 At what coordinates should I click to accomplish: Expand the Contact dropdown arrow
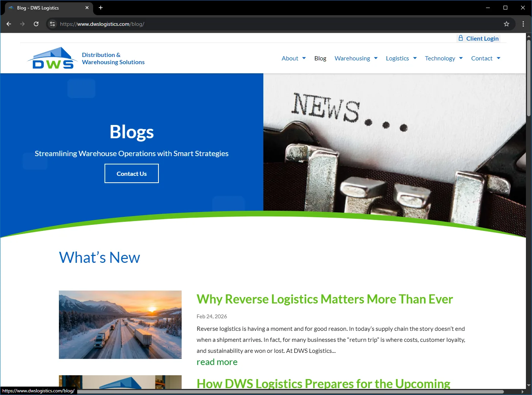pos(499,58)
